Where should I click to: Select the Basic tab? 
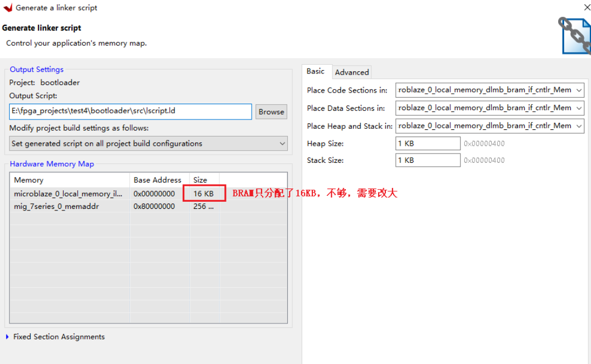click(316, 71)
